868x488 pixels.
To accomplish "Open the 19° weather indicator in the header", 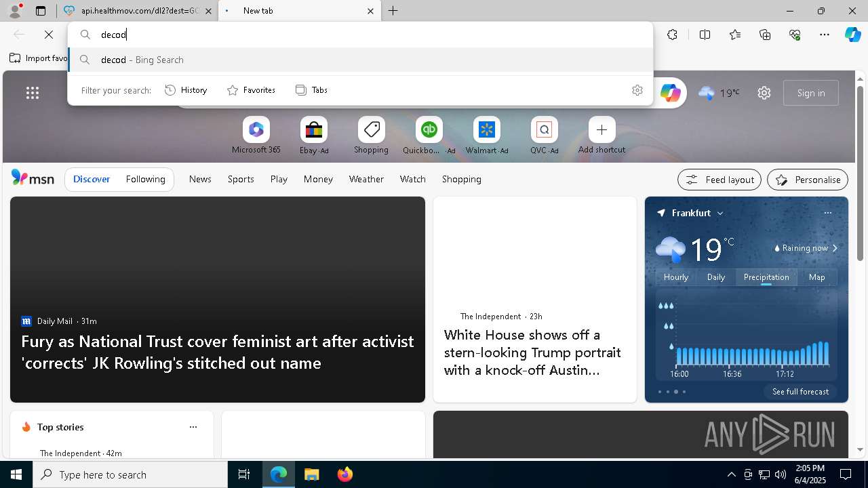I will click(x=719, y=93).
